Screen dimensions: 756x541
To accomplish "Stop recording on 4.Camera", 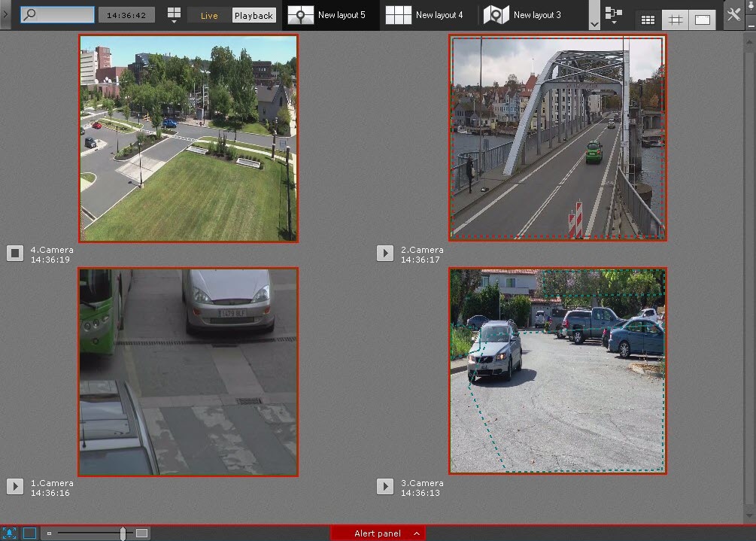I will pos(15,254).
